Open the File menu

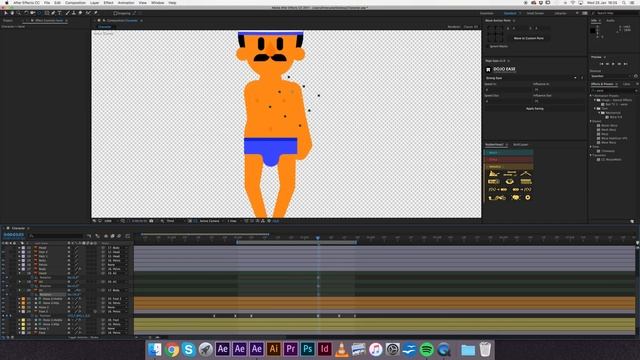(47, 3)
